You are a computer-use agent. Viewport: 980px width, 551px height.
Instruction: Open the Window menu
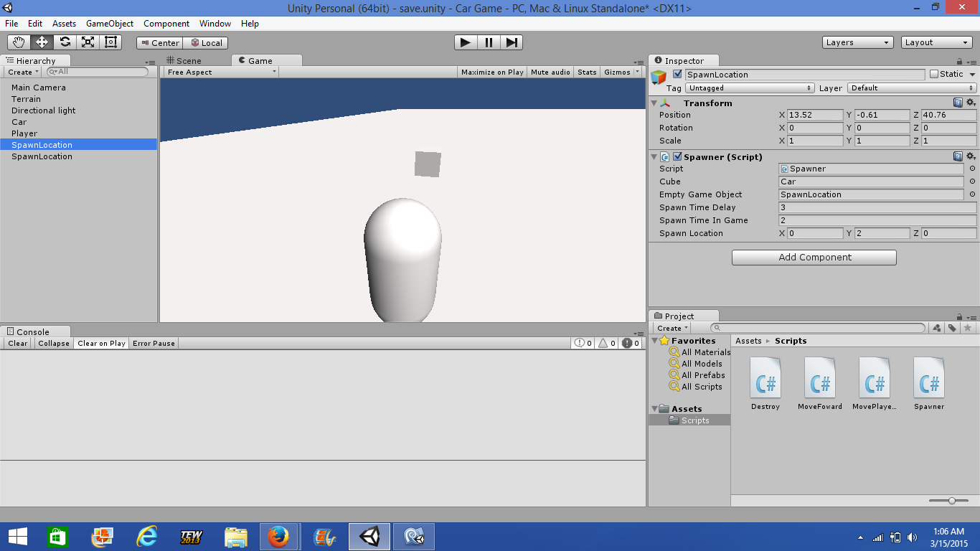coord(215,24)
